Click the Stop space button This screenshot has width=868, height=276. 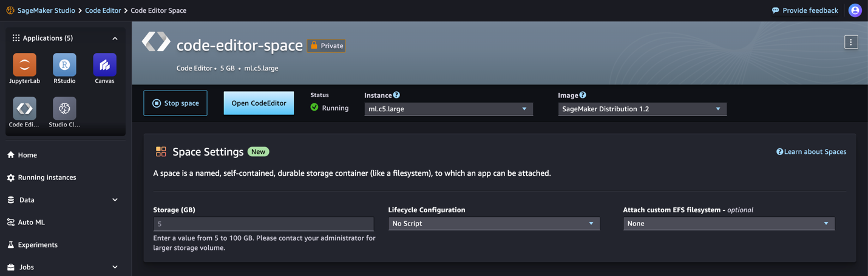click(x=175, y=103)
